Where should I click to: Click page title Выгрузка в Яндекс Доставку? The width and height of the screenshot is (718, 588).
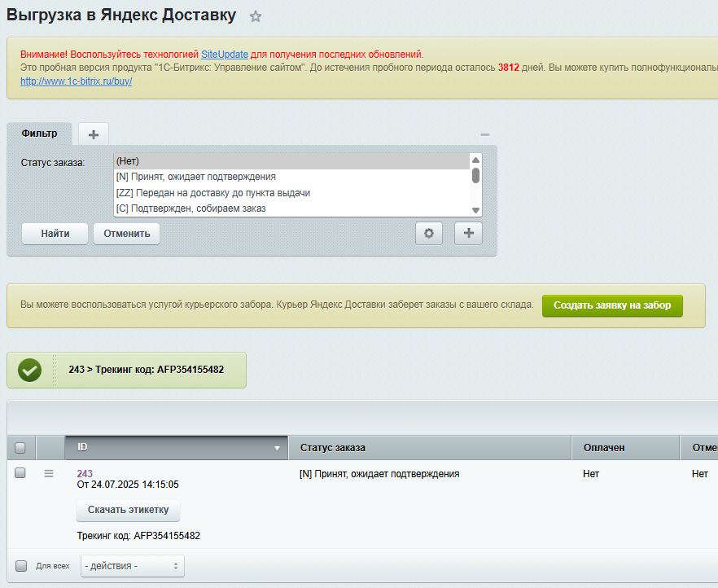click(120, 15)
